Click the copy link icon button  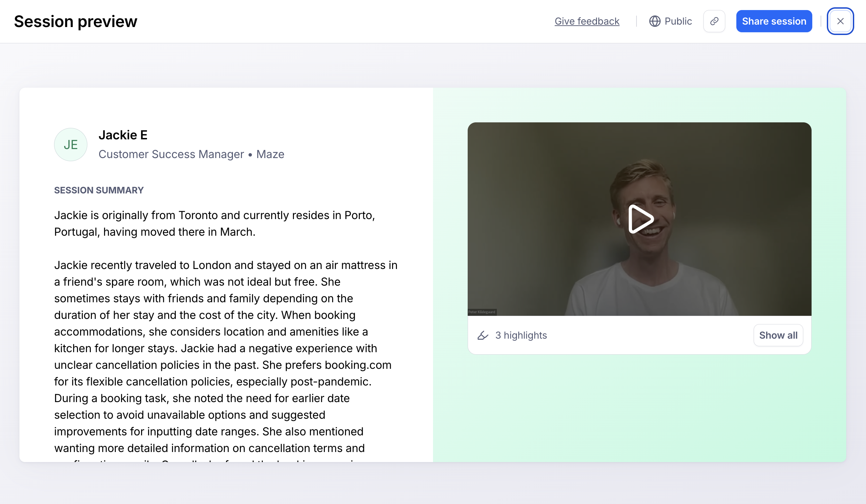click(714, 21)
